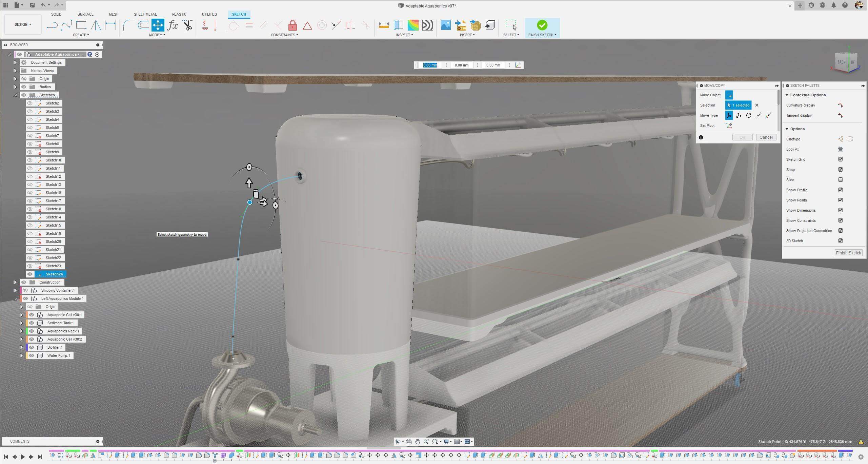Open the FINISH SKETCH dropdown arrow
The image size is (868, 464).
click(x=556, y=35)
